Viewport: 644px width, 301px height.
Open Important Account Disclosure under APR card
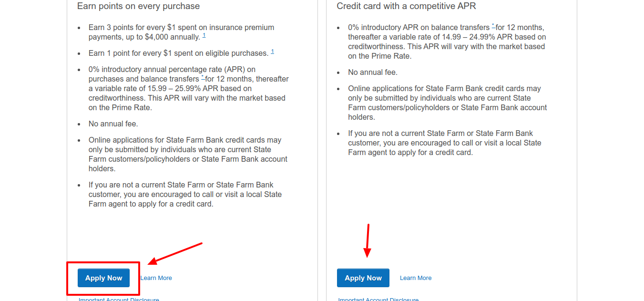point(378,299)
